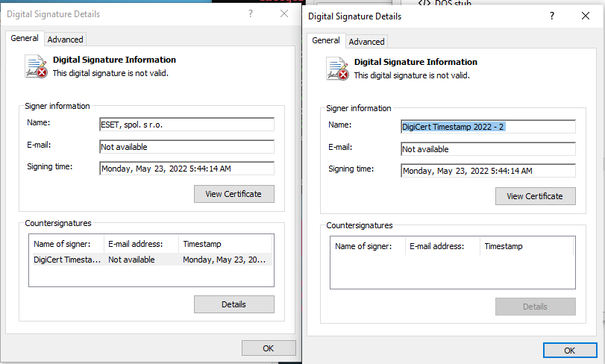Click Name of signer column header, left dialog
The width and height of the screenshot is (605, 364).
click(66, 244)
